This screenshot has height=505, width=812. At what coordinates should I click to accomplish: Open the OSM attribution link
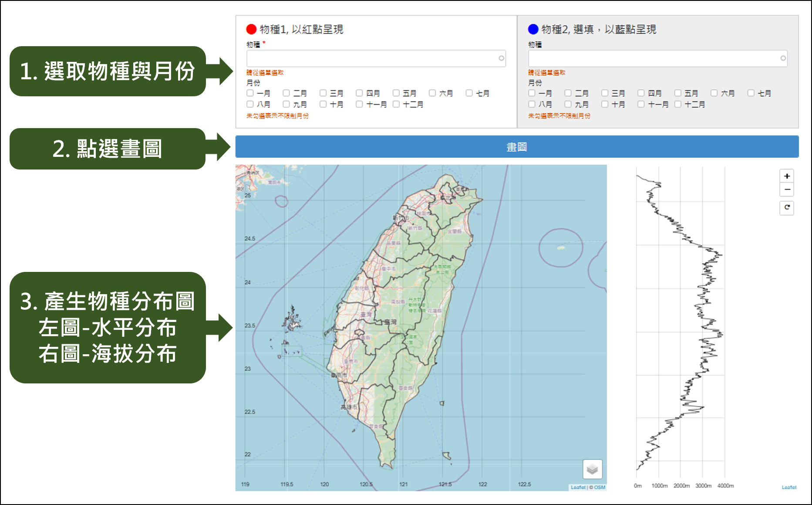(x=600, y=487)
